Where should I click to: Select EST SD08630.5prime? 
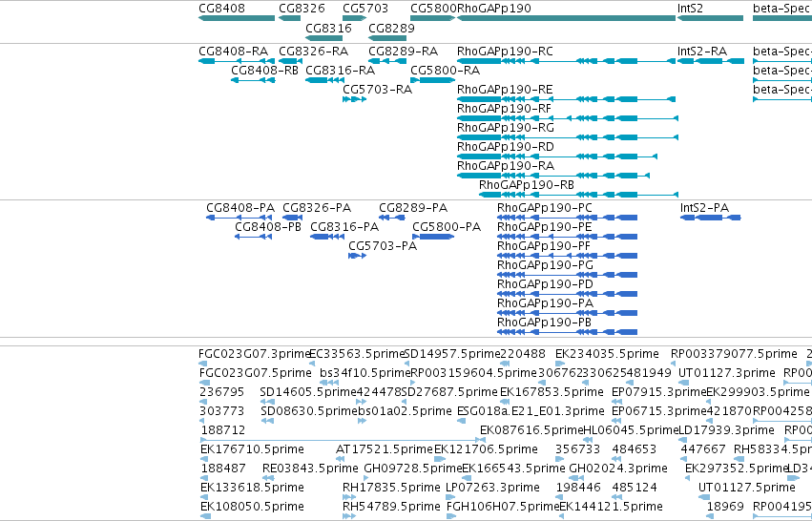pos(267,421)
